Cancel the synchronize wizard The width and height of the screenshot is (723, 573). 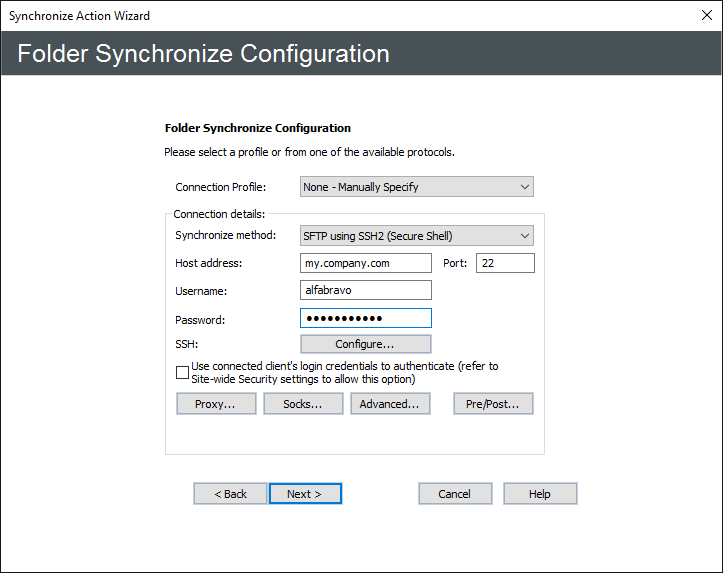coord(455,494)
